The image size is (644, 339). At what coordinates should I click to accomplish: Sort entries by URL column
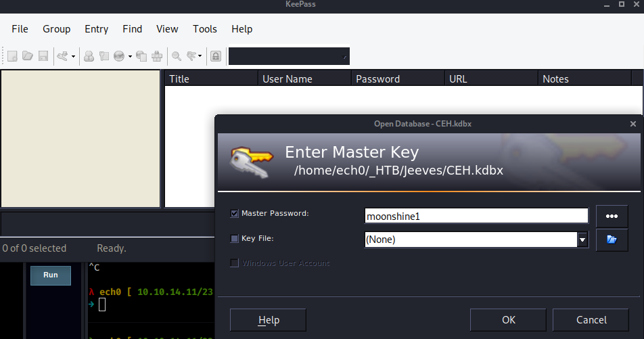(491, 78)
